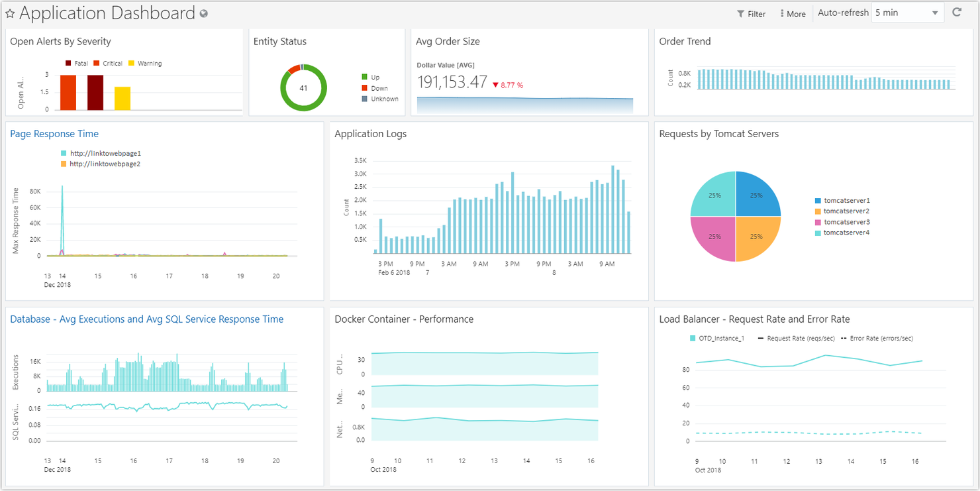
Task: Click the Application Logs widget title
Action: (x=370, y=133)
